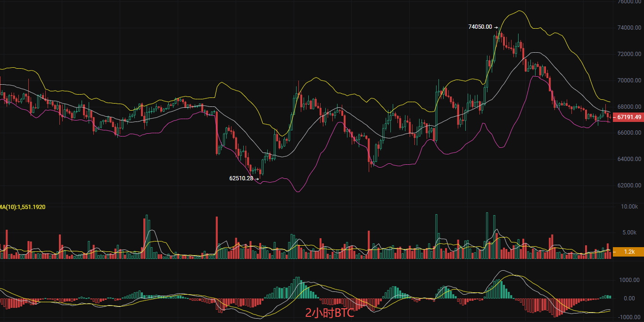Select the 5.00k volume axis label

click(x=630, y=233)
